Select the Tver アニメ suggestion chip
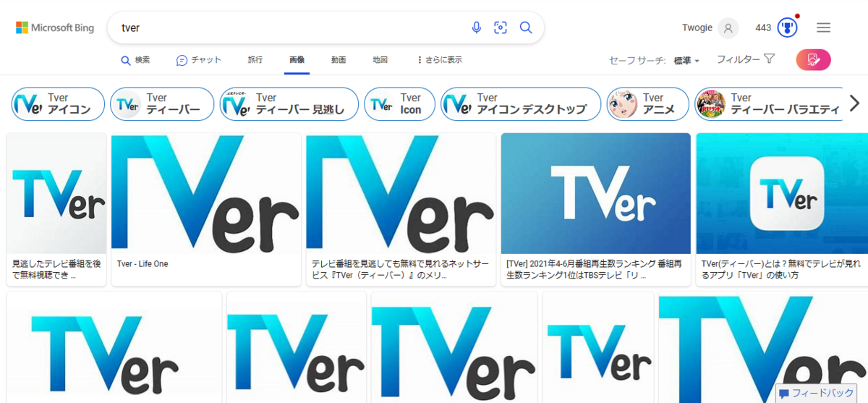868x403 pixels. tap(647, 103)
